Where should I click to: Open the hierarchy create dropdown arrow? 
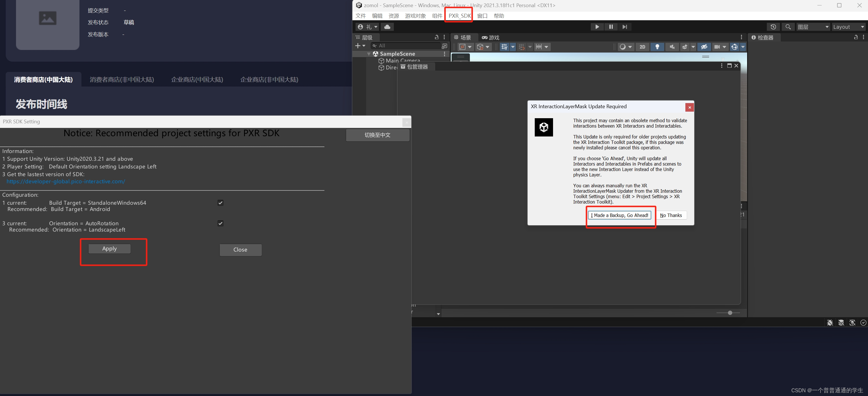point(364,46)
